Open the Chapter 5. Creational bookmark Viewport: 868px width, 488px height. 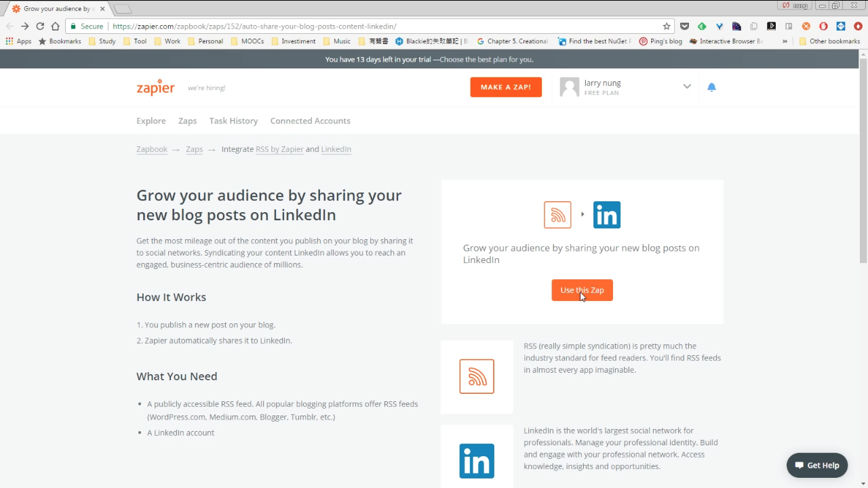[513, 41]
